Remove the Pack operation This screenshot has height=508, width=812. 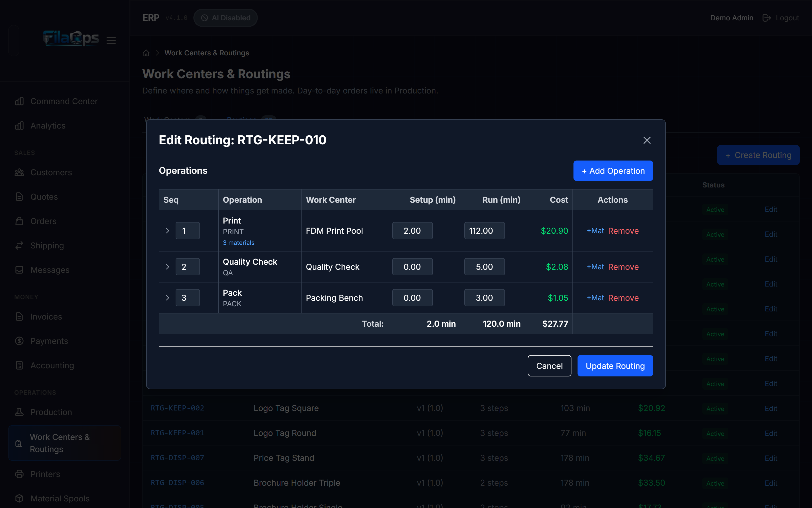(x=623, y=298)
